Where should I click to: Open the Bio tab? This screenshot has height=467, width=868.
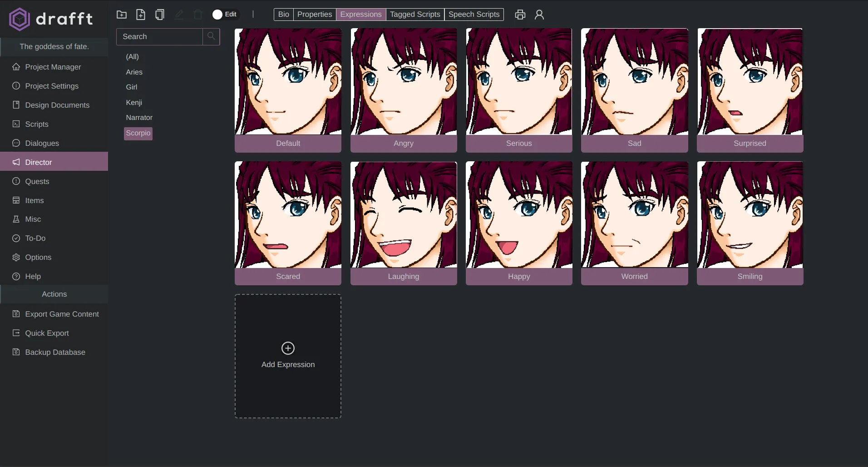click(x=284, y=15)
